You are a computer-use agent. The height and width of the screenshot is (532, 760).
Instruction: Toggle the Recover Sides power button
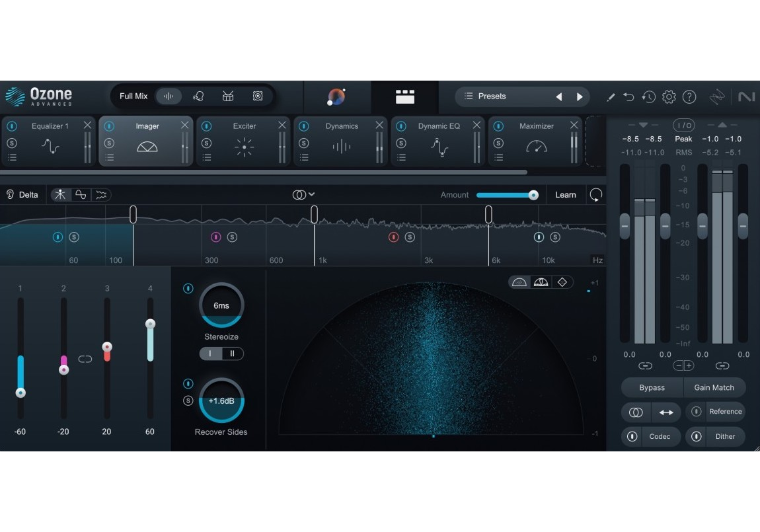(188, 384)
